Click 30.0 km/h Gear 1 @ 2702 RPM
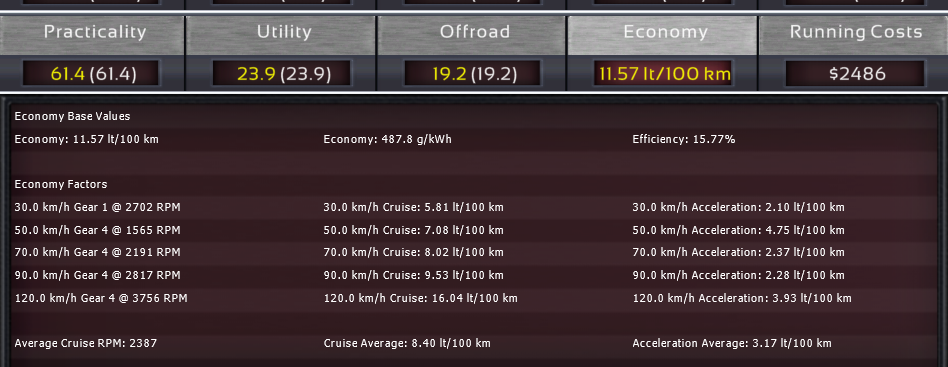This screenshot has height=367, width=948. 97,207
